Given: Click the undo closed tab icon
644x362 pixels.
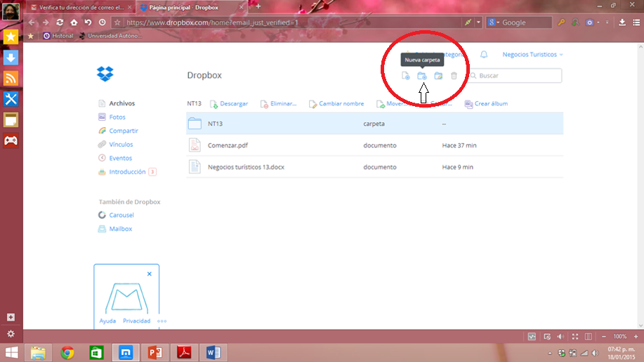Looking at the screenshot, I should point(88,22).
